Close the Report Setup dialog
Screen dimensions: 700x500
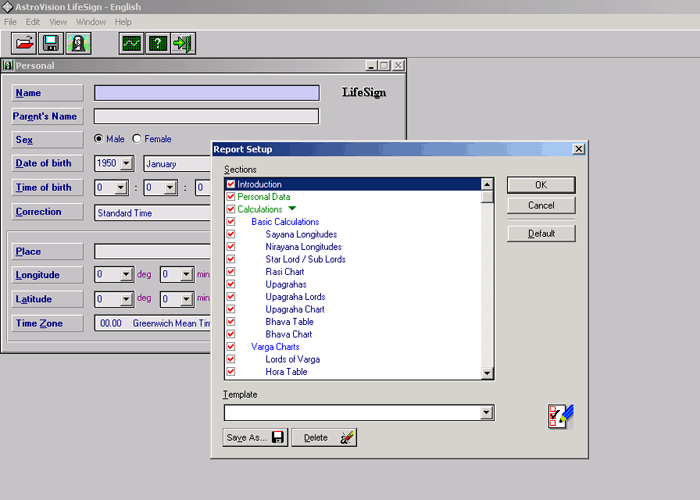(x=579, y=149)
